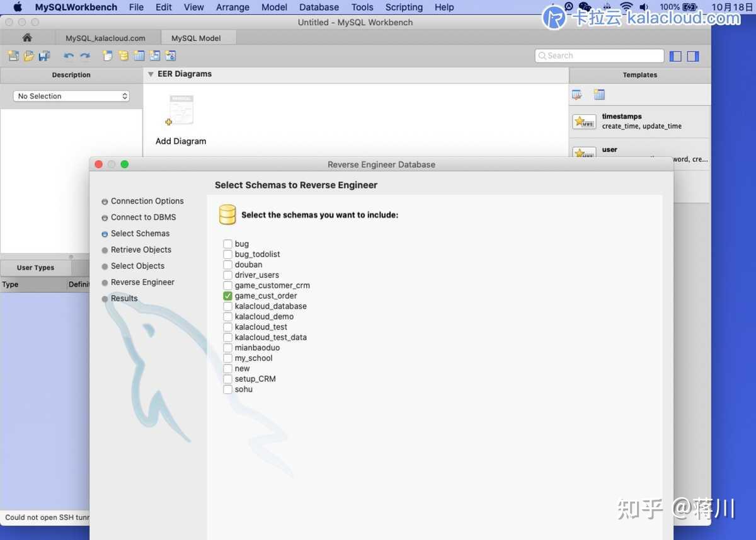Click the add new table toolbar icon
The width and height of the screenshot is (756, 540).
coord(139,56)
